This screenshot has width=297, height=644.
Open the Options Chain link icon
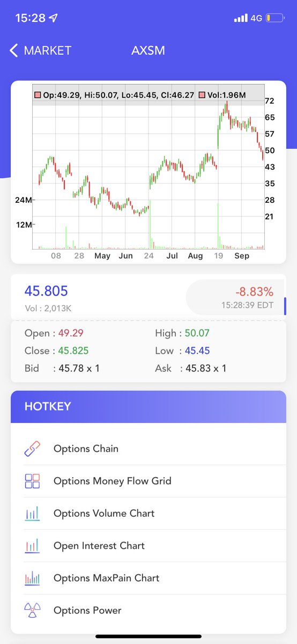click(32, 449)
